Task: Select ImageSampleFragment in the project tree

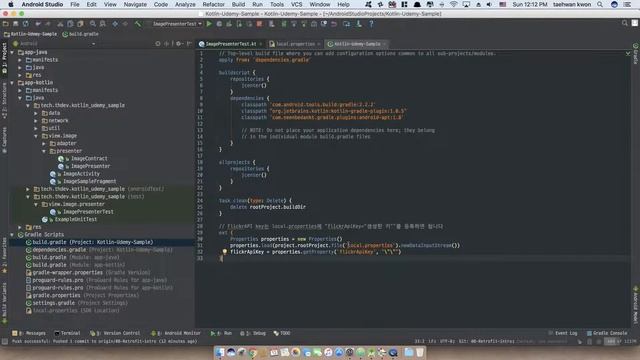Action: pyautogui.click(x=89, y=181)
